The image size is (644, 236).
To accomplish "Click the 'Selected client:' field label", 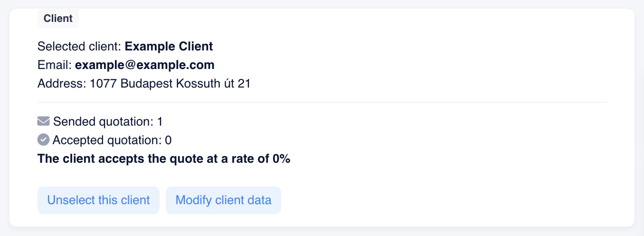I will click(x=80, y=47).
